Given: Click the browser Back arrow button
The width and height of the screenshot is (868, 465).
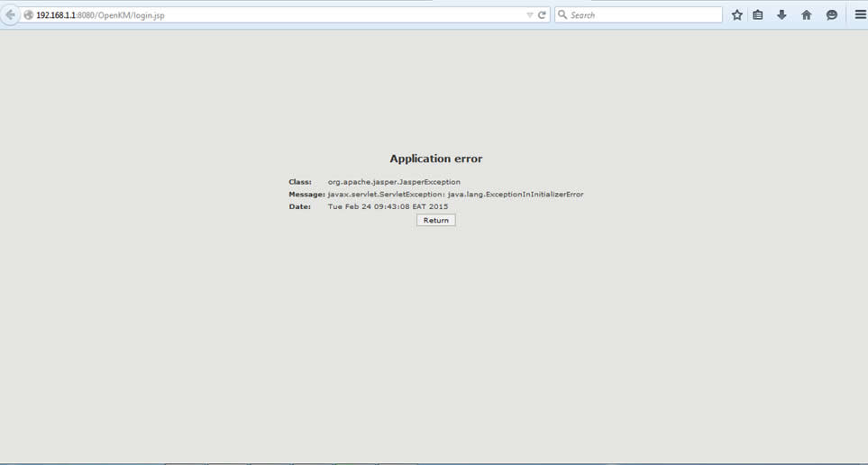Looking at the screenshot, I should (x=10, y=15).
